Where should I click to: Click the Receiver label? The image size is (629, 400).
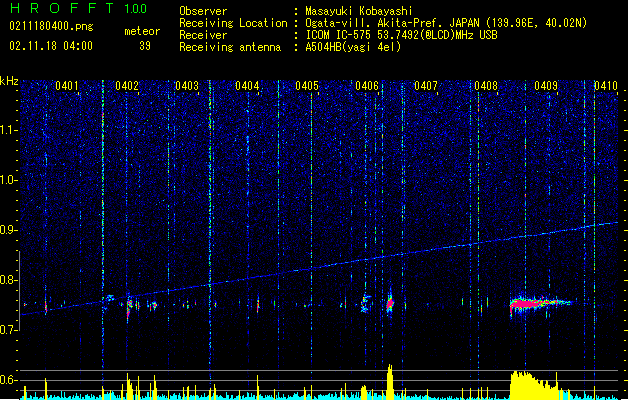click(203, 35)
